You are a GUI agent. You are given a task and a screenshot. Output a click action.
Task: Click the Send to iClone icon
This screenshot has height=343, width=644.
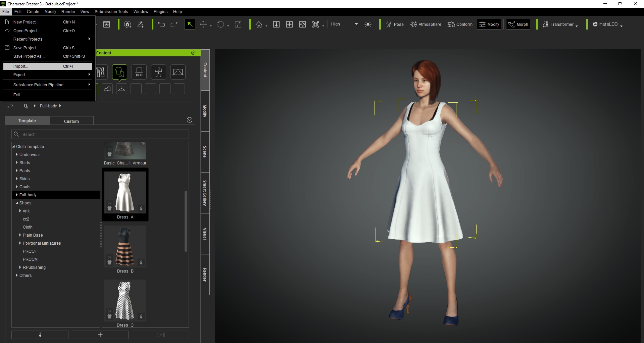coord(128,24)
